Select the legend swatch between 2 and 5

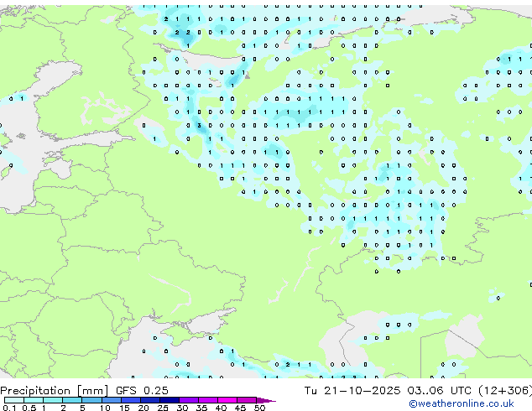(x=72, y=400)
